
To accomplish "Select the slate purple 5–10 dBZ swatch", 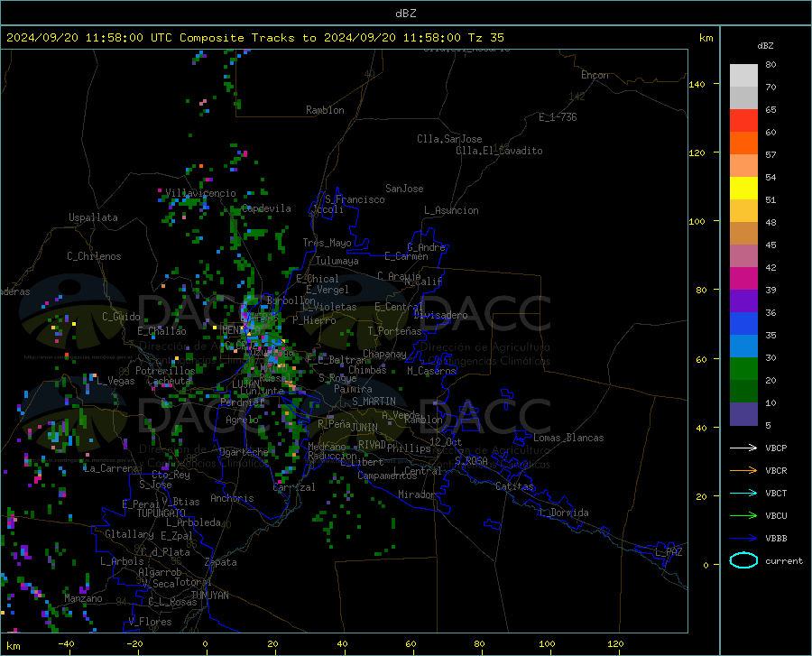I will (x=743, y=414).
